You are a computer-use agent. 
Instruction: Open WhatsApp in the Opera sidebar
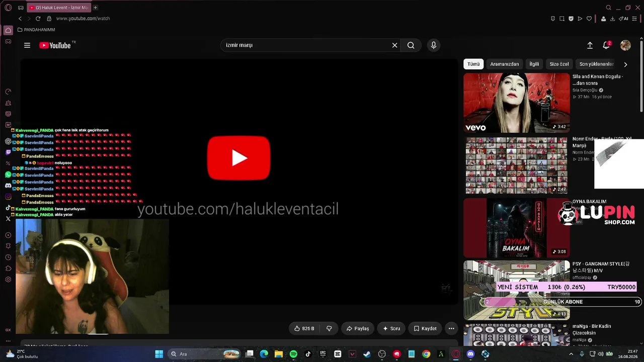point(8,174)
